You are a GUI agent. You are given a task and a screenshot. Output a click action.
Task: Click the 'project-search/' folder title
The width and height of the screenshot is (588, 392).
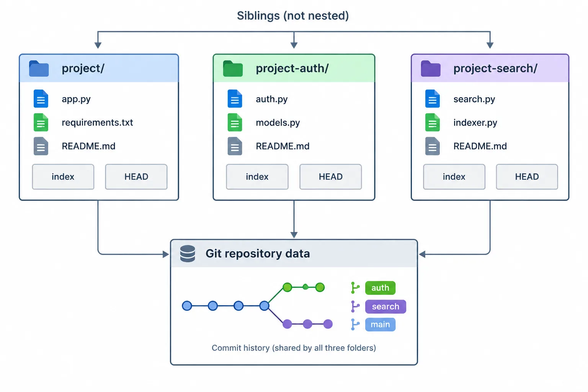(x=495, y=69)
